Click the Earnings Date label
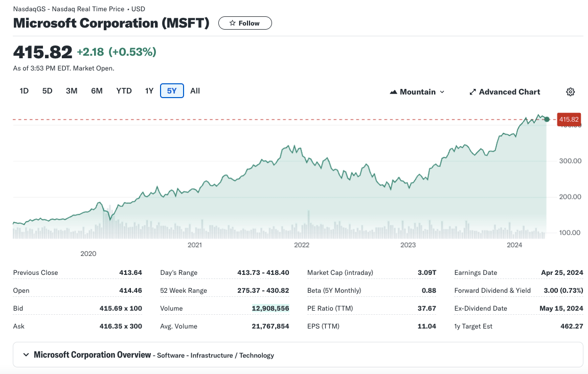Screen dimensions: 588x374 (476, 272)
